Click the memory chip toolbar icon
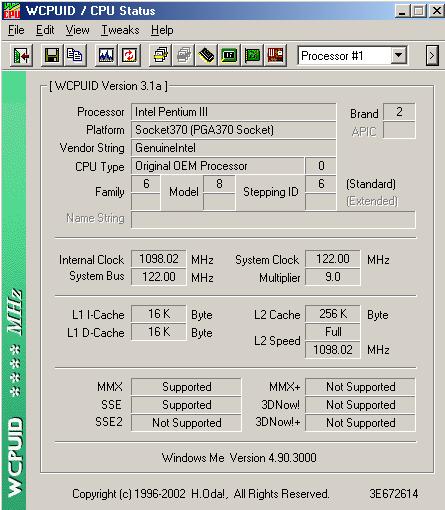 point(206,55)
